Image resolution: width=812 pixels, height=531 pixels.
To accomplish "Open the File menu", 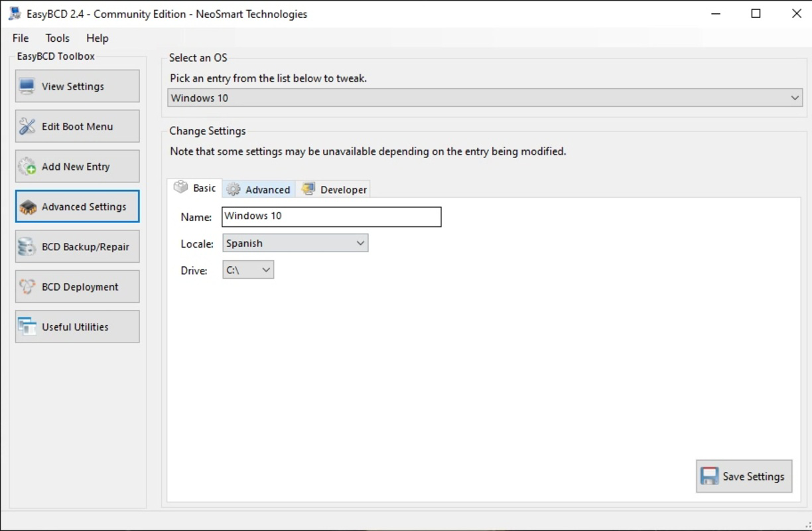I will click(21, 38).
